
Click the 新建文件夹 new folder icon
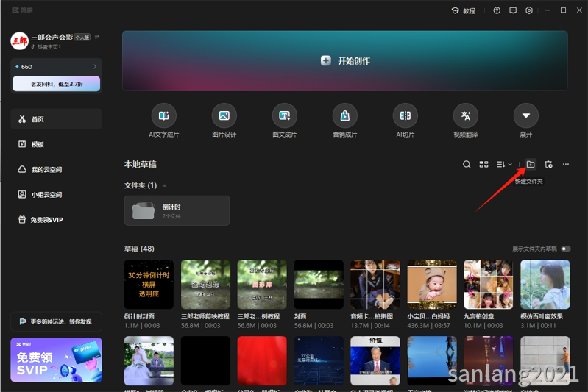click(x=531, y=165)
